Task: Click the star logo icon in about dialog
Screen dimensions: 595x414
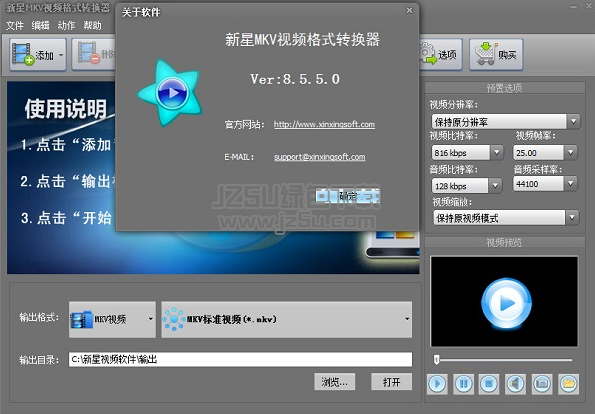Action: pyautogui.click(x=170, y=93)
